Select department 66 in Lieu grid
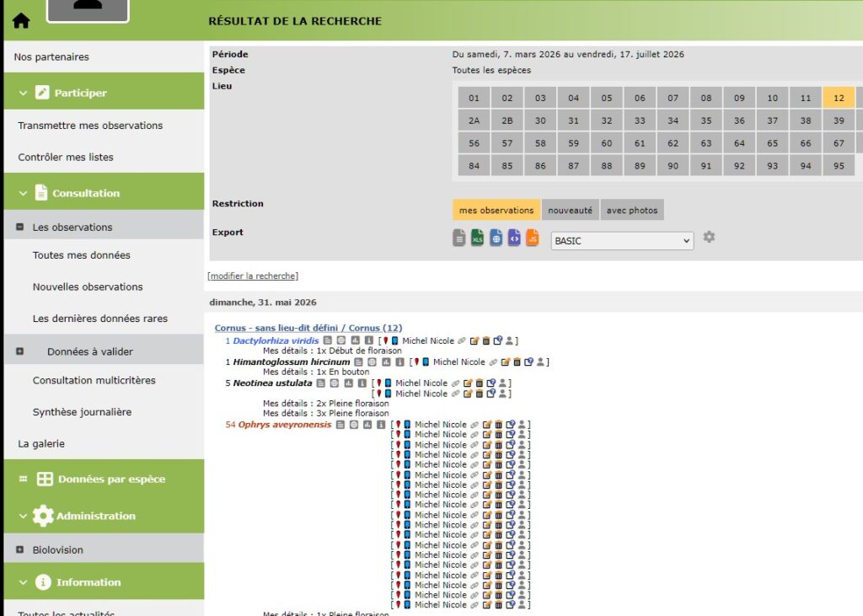The image size is (863, 616). (x=805, y=143)
